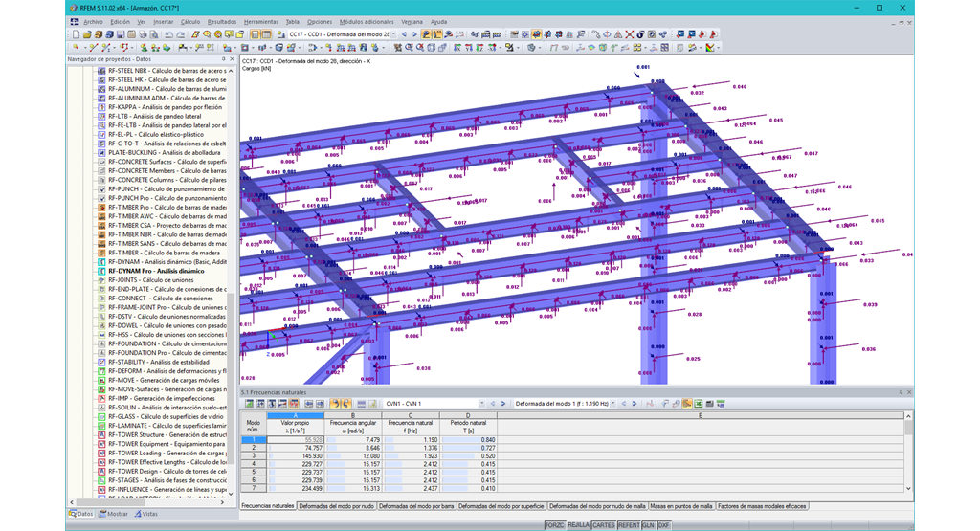Click the Undo arrow icon

[168, 34]
